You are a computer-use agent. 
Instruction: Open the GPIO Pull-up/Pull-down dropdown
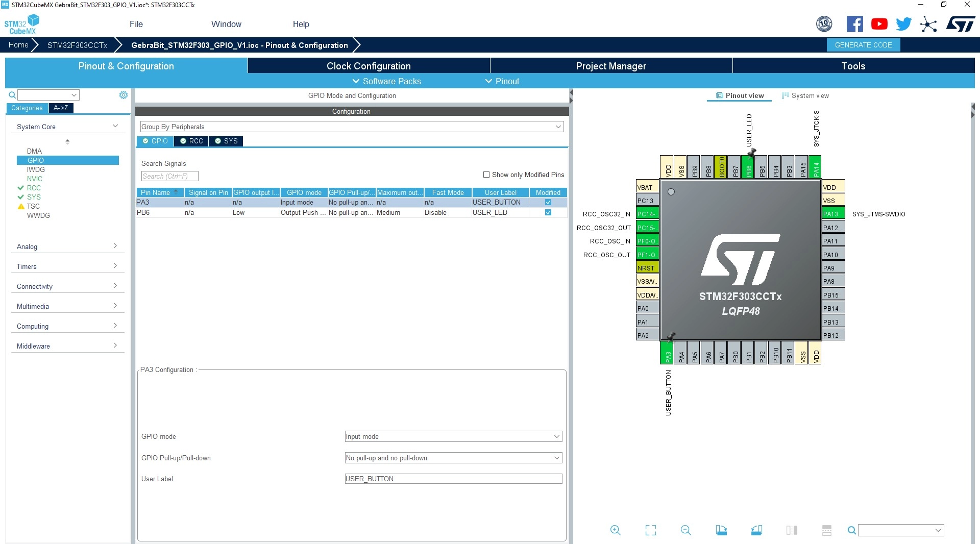453,458
